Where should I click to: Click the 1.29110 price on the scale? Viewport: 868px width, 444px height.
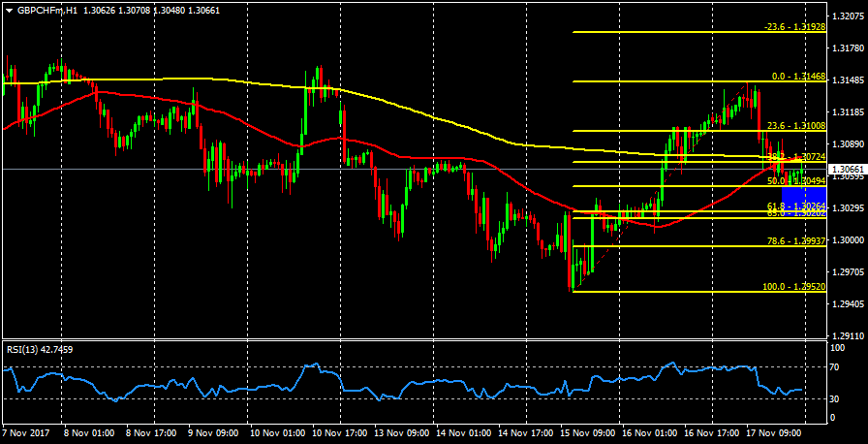(x=848, y=335)
